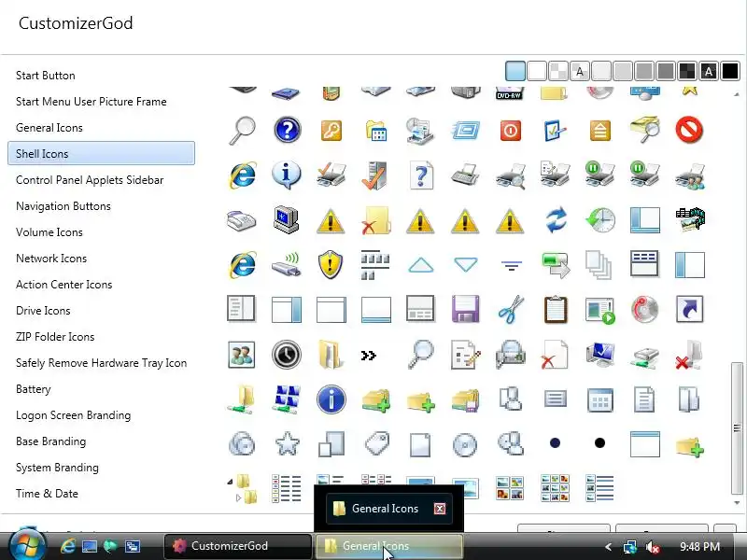Click the red prohibited circle icon
Image resolution: width=747 pixels, height=560 pixels.
point(689,130)
